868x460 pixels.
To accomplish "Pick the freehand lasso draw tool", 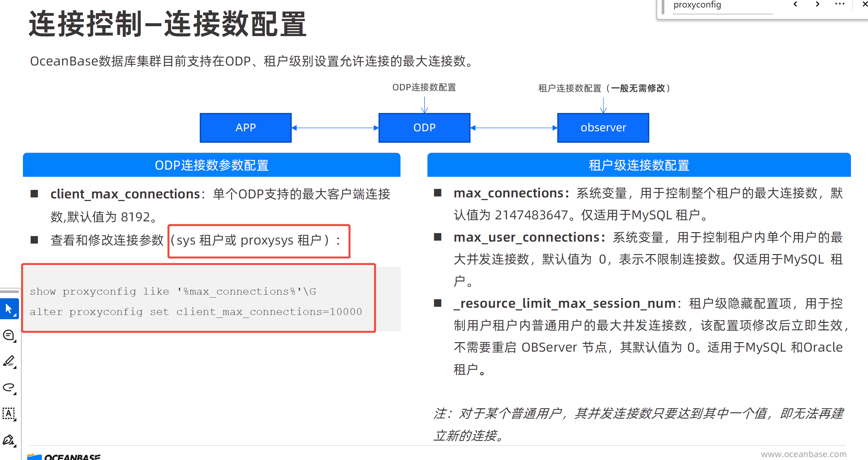I will (x=9, y=388).
